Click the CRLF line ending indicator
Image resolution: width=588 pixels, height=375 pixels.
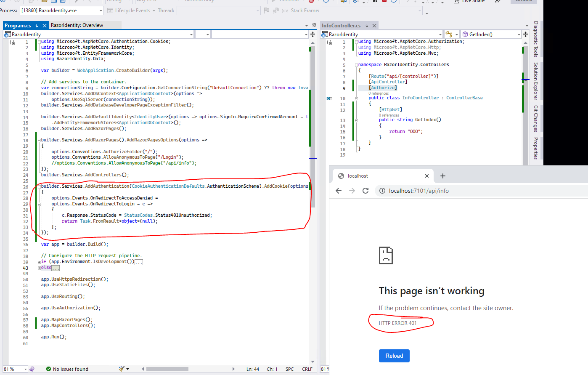[307, 369]
